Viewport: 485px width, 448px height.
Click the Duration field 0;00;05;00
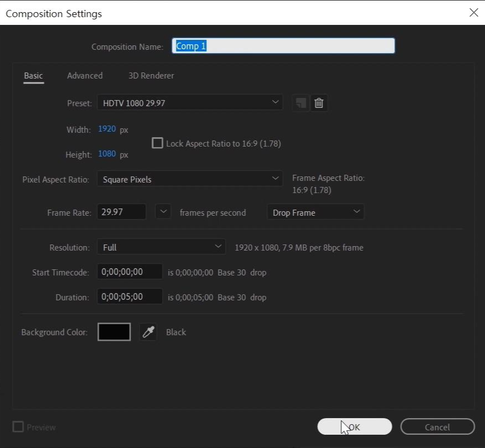(x=130, y=296)
